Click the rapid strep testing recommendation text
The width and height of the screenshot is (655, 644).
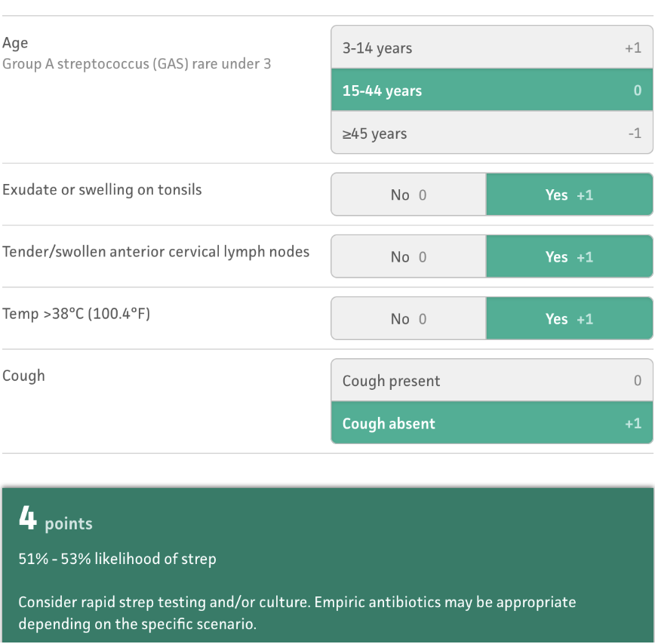[297, 613]
